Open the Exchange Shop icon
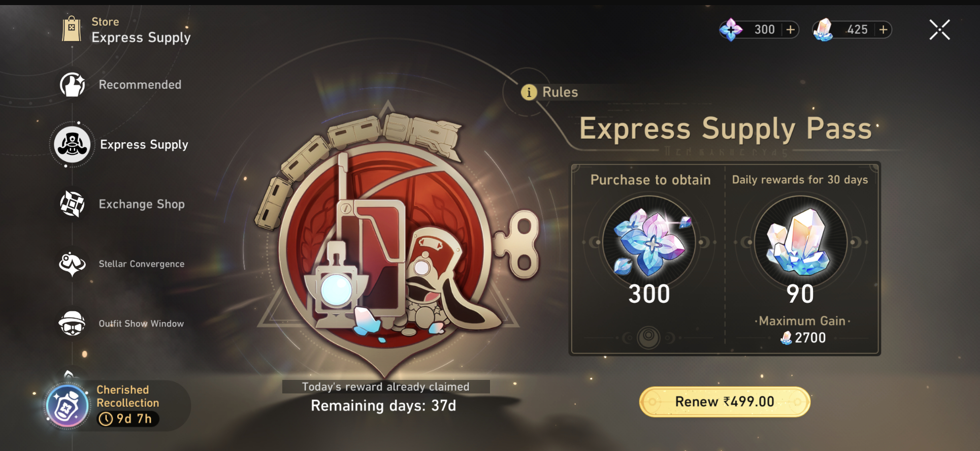Image resolution: width=980 pixels, height=451 pixels. pyautogui.click(x=72, y=204)
